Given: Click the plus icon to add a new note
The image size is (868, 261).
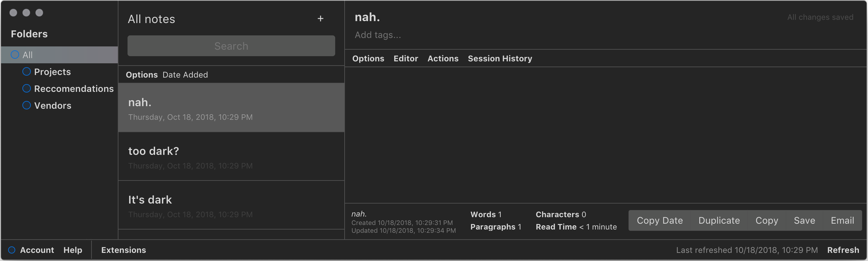Looking at the screenshot, I should 320,19.
